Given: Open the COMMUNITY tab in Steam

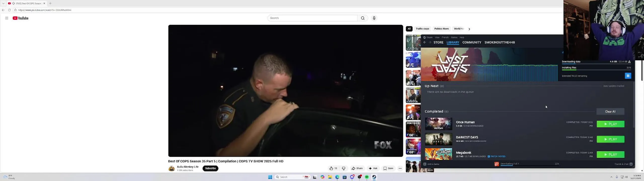Looking at the screenshot, I should [x=471, y=42].
